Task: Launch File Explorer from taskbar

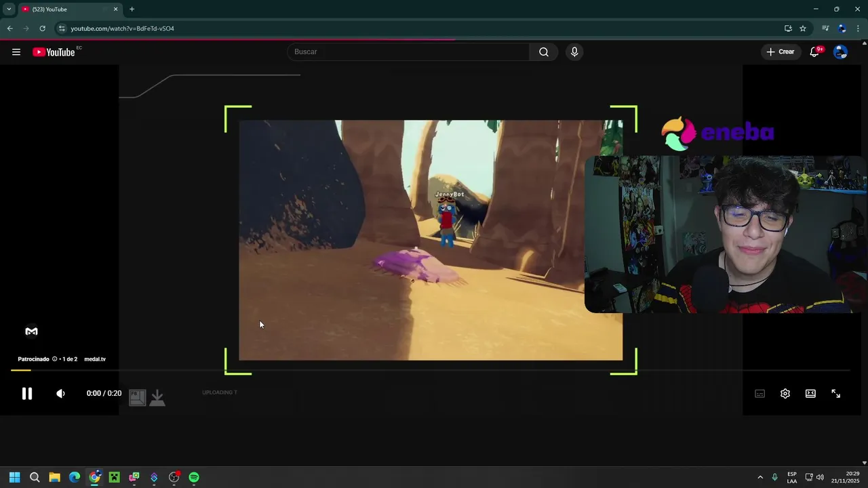Action: pyautogui.click(x=54, y=477)
